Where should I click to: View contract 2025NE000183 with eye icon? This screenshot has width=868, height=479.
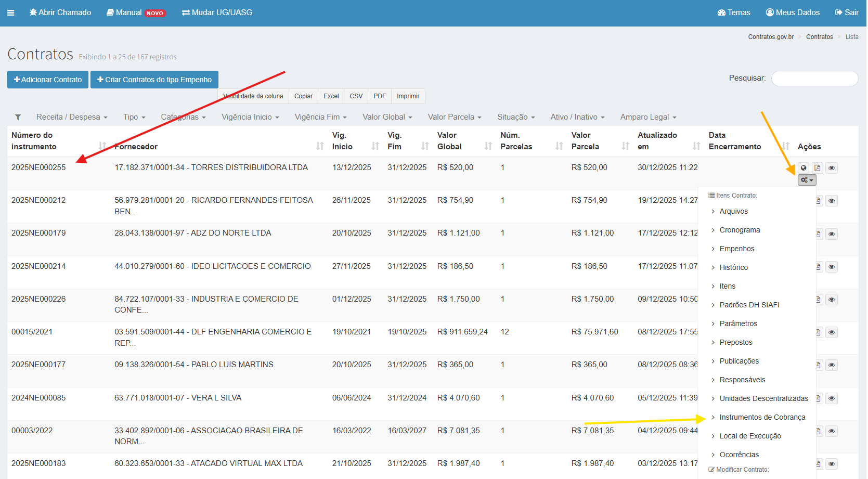coord(832,464)
